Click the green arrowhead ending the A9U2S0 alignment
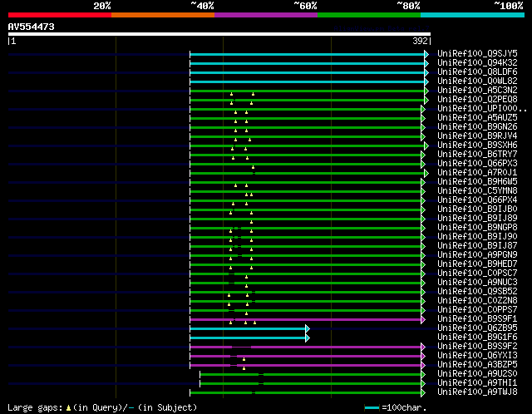 point(423,375)
